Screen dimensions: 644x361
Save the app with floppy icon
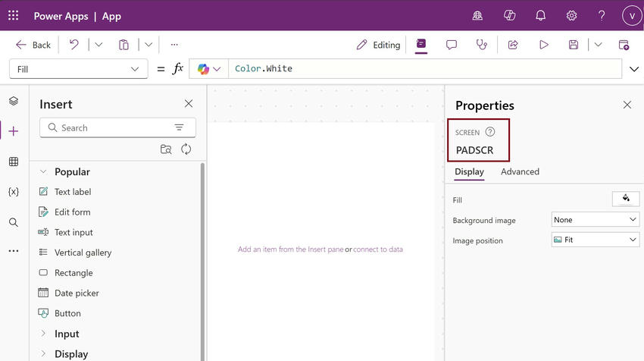574,45
